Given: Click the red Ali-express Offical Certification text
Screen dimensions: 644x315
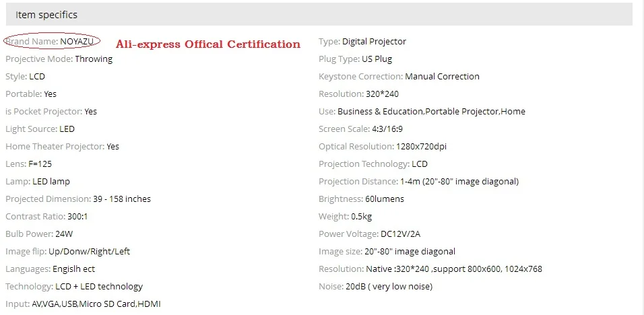Looking at the screenshot, I should tap(208, 44).
